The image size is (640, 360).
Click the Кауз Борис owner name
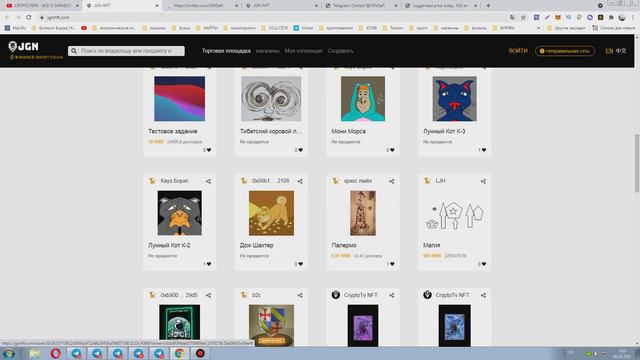[175, 181]
